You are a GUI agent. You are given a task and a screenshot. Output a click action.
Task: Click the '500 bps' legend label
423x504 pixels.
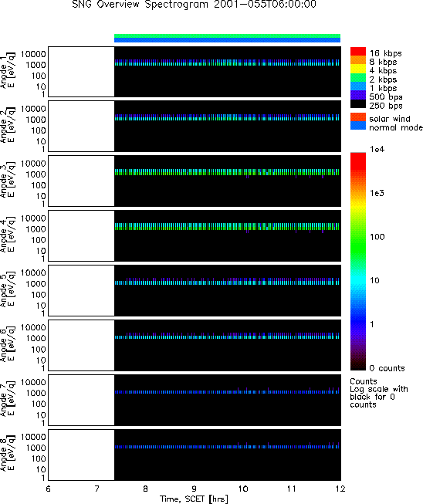[x=386, y=96]
